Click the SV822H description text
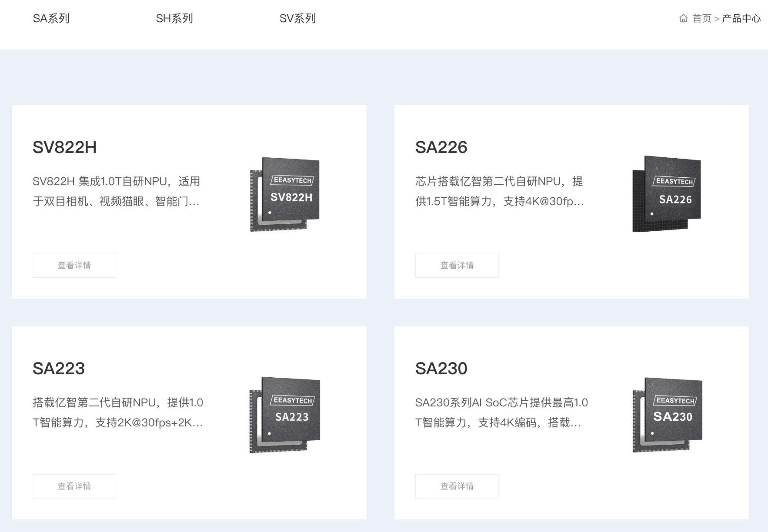 (x=117, y=192)
